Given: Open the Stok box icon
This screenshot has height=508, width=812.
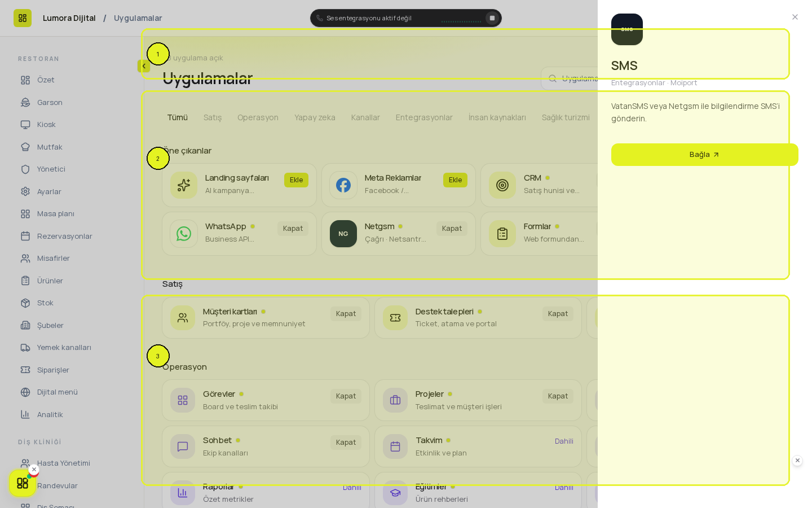Looking at the screenshot, I should (x=25, y=303).
